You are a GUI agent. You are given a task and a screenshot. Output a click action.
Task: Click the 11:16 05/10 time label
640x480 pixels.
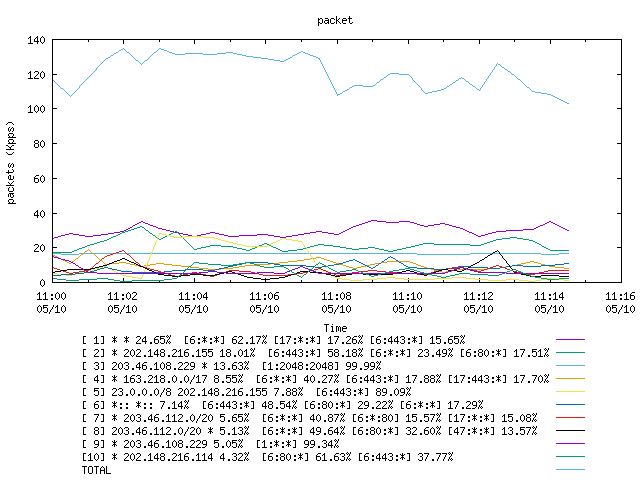tap(620, 302)
